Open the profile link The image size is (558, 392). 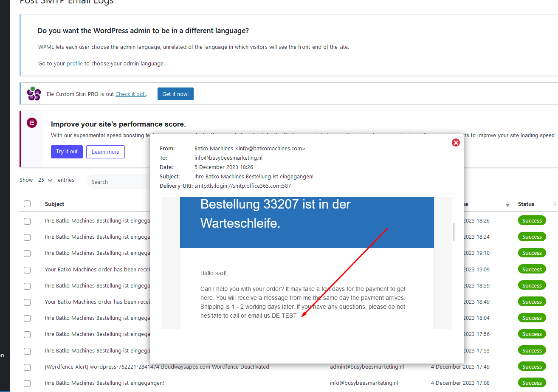[75, 63]
